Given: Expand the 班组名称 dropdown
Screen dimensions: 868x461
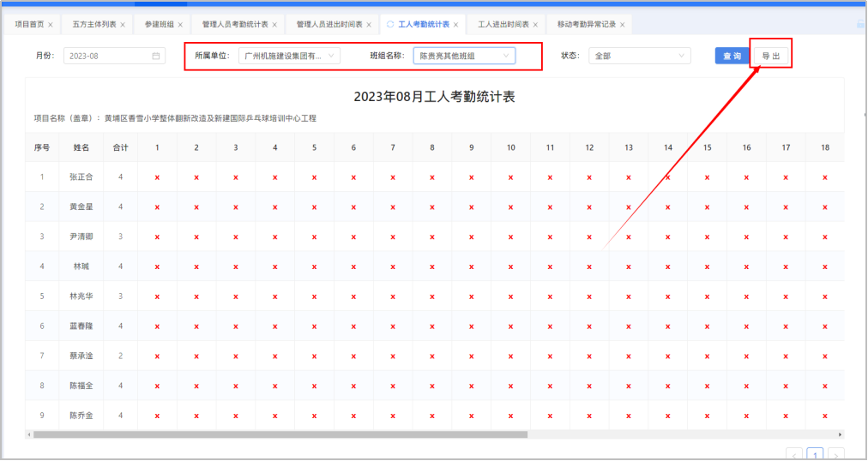Looking at the screenshot, I should point(464,56).
